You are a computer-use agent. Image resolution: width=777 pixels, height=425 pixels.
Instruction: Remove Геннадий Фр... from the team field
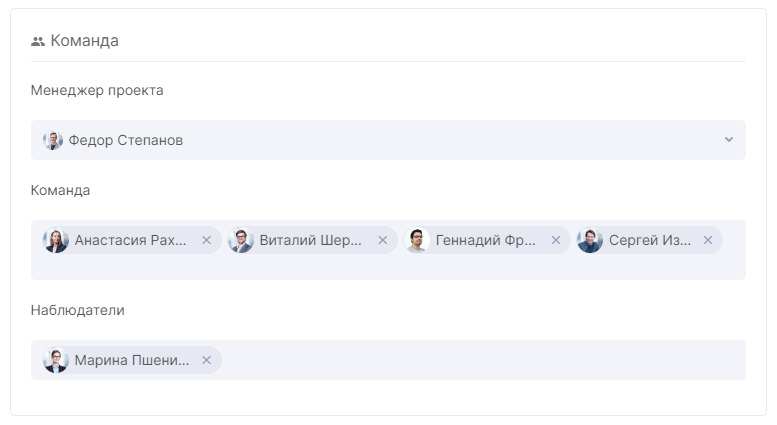(556, 240)
